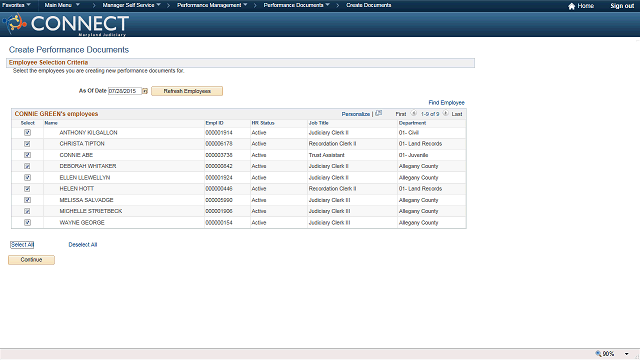640x360 pixels.
Task: Expand the Main Menu dropdown
Action: pos(62,5)
